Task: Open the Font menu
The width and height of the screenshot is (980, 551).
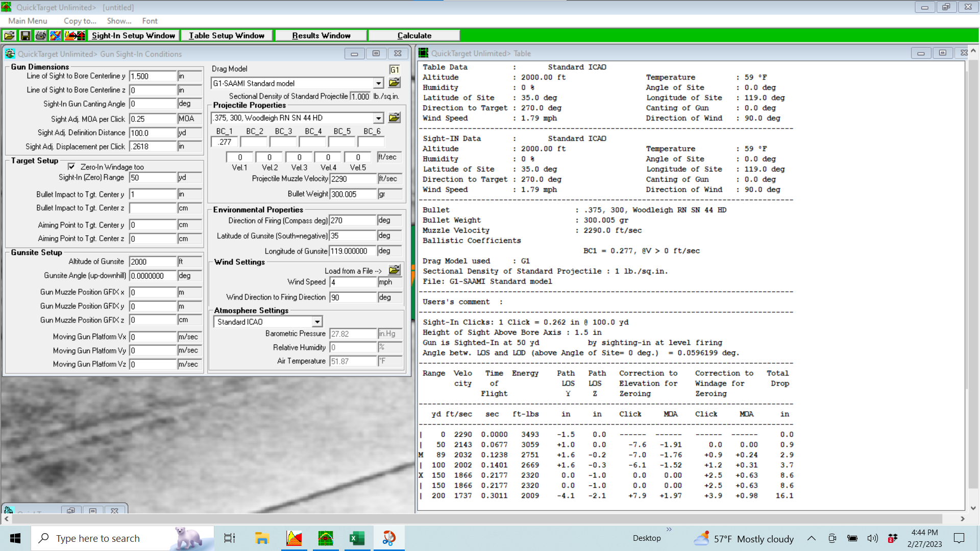Action: [x=150, y=21]
